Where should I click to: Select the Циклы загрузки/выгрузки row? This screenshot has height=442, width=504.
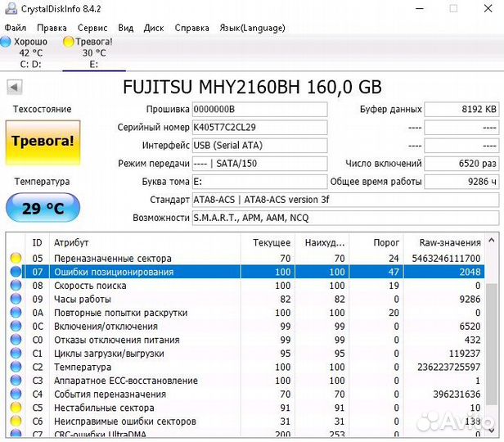click(x=245, y=354)
